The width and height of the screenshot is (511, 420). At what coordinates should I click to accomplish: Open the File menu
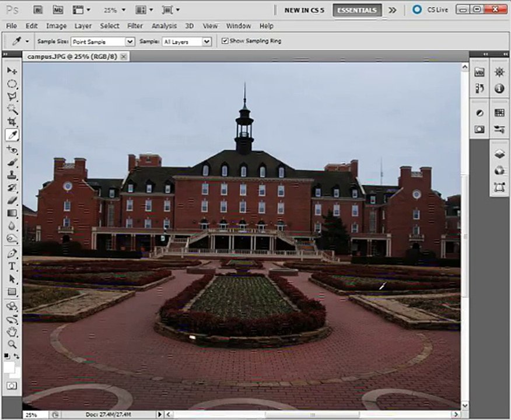pos(12,26)
